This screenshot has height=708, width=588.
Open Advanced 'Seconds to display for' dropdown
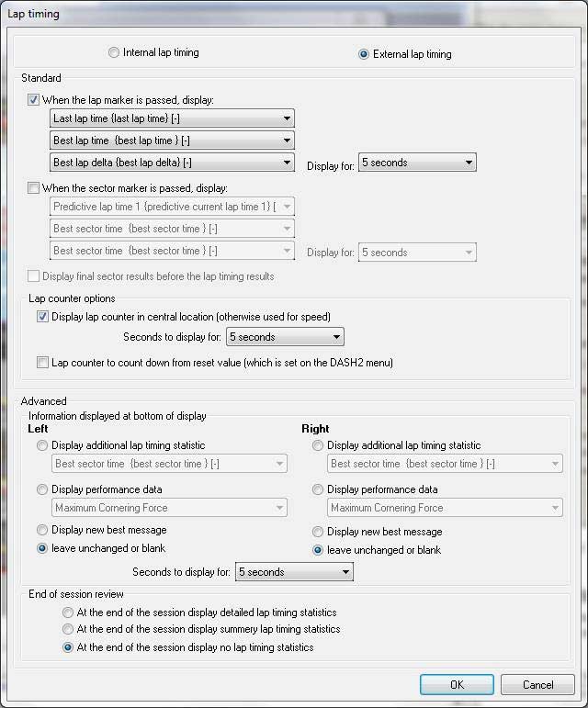294,572
